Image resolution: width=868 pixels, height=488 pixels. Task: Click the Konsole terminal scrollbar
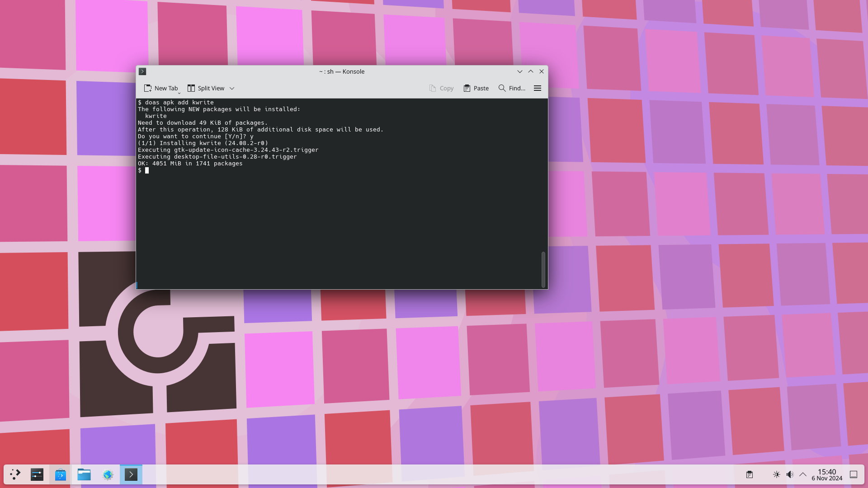(x=543, y=269)
